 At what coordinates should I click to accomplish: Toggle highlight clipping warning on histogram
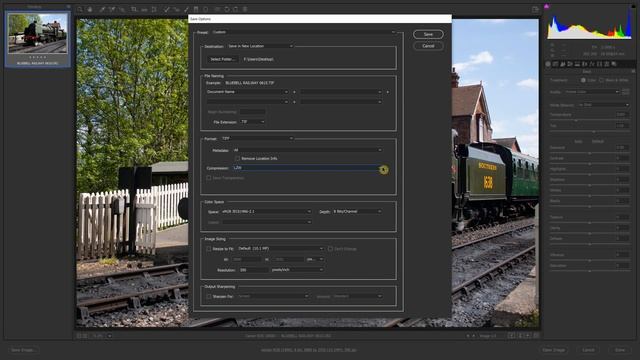(633, 6)
